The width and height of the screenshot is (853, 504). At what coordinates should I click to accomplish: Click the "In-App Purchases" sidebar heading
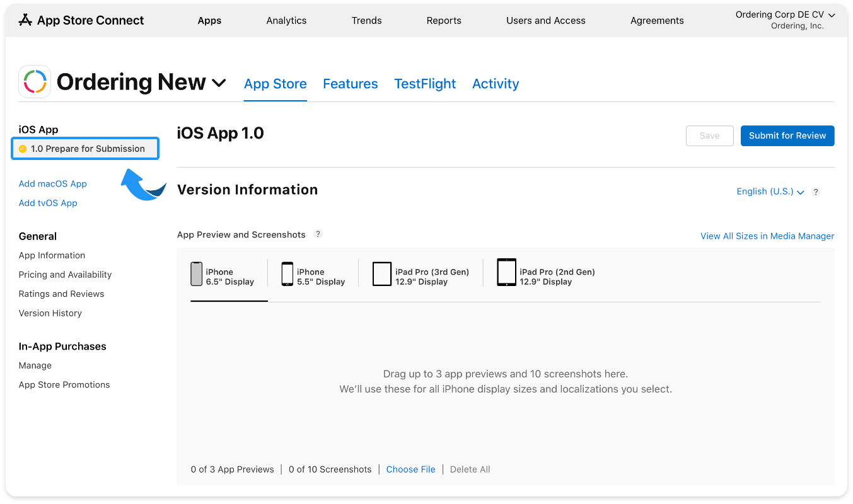(x=62, y=346)
